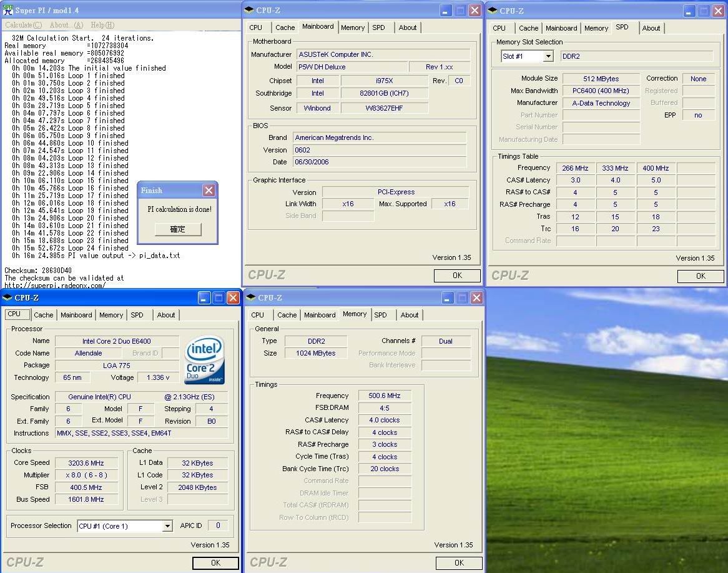Click OK in the SPD CPU-Z window

[x=701, y=276]
